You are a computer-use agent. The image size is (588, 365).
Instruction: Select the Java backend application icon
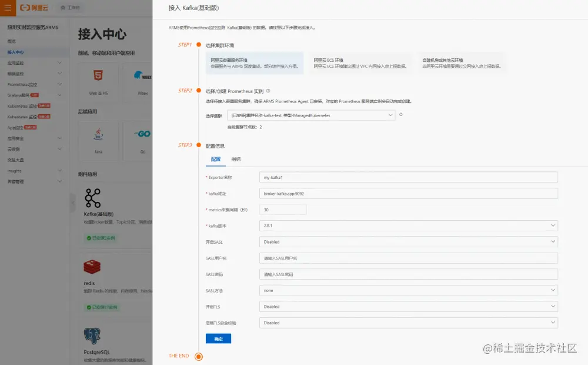[x=98, y=134]
